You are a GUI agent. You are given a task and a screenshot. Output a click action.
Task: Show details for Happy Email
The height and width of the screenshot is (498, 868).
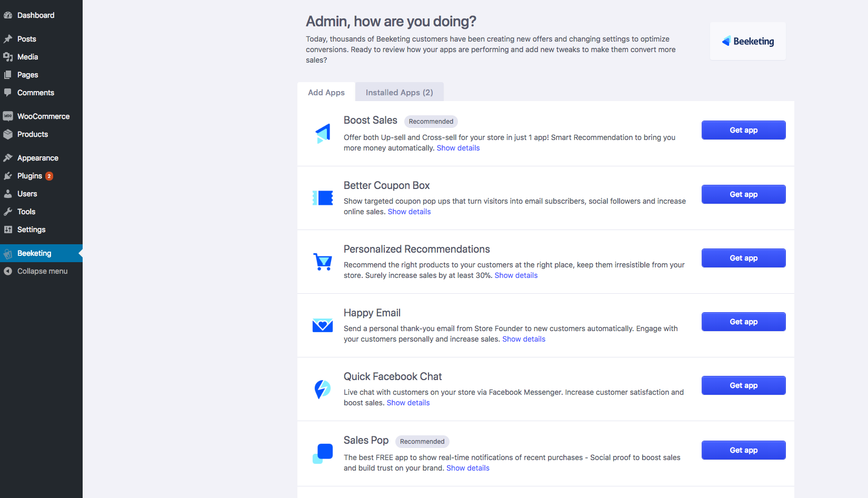[524, 339]
